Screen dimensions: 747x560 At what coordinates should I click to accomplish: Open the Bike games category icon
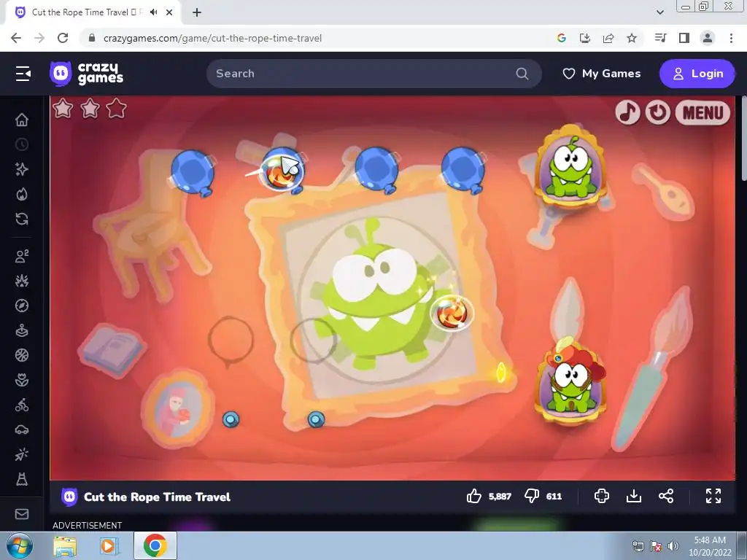(x=22, y=405)
